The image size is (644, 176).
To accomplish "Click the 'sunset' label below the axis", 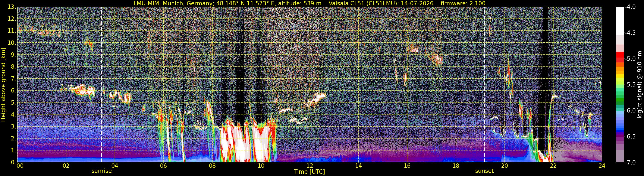I will [484, 171].
